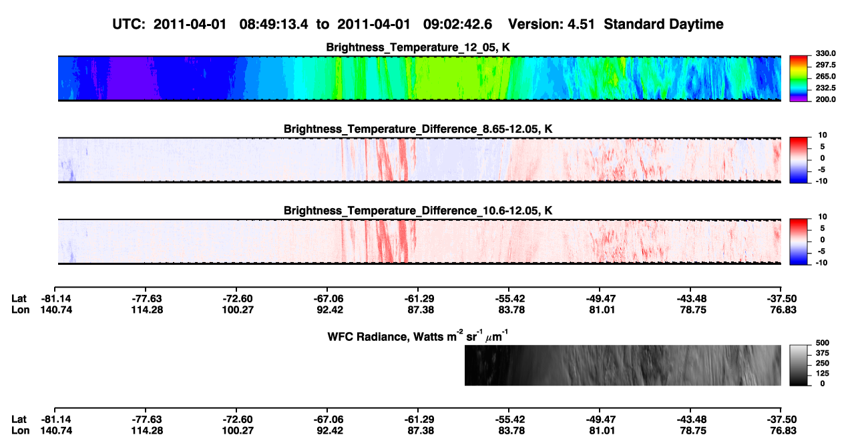
Task: Click the Brightness_Temperature_Difference_8.65-12.05, K title
Action: point(418,129)
